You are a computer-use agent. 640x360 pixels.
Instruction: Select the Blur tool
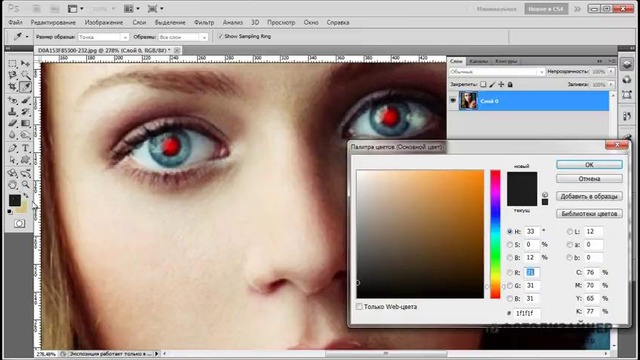pos(13,135)
